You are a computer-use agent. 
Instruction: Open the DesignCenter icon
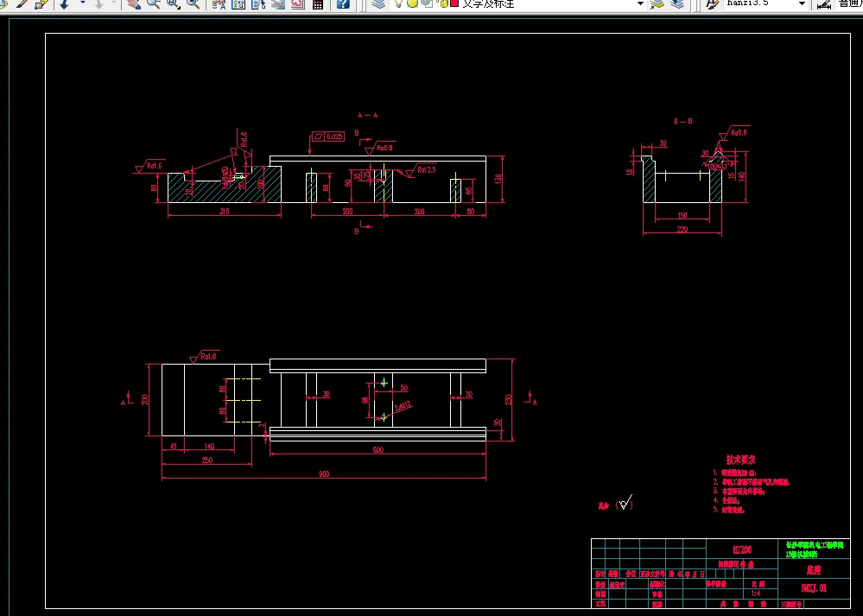(238, 3)
